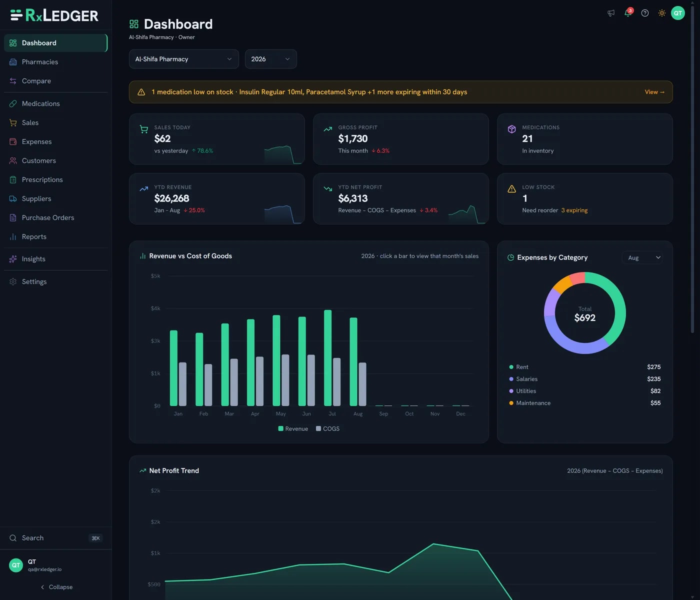Click the Purchase Orders document icon
This screenshot has width=700, height=600.
pyautogui.click(x=13, y=217)
